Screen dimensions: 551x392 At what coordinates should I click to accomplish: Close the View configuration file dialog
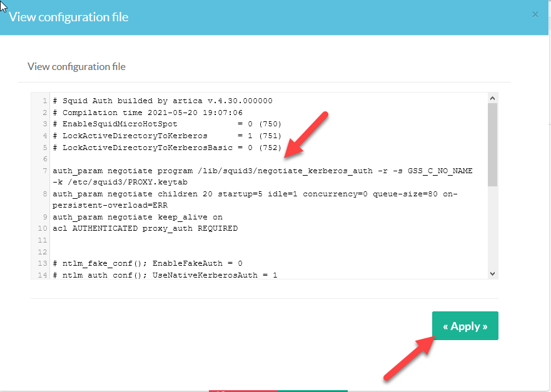click(x=535, y=14)
